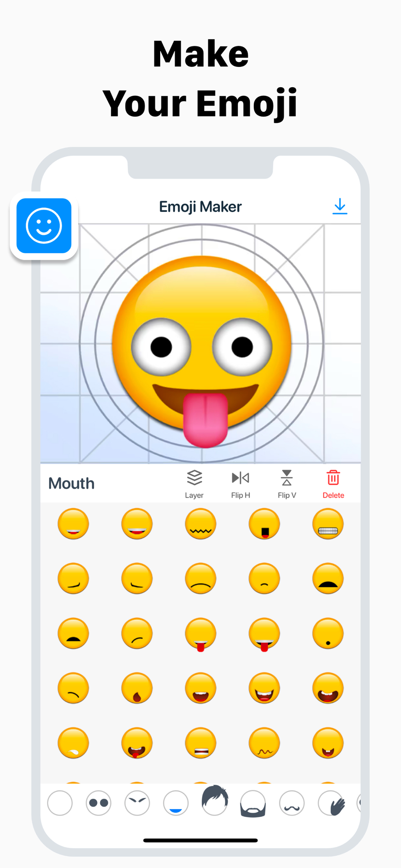This screenshot has width=401, height=868.
Task: Open the hair category
Action: [x=215, y=801]
